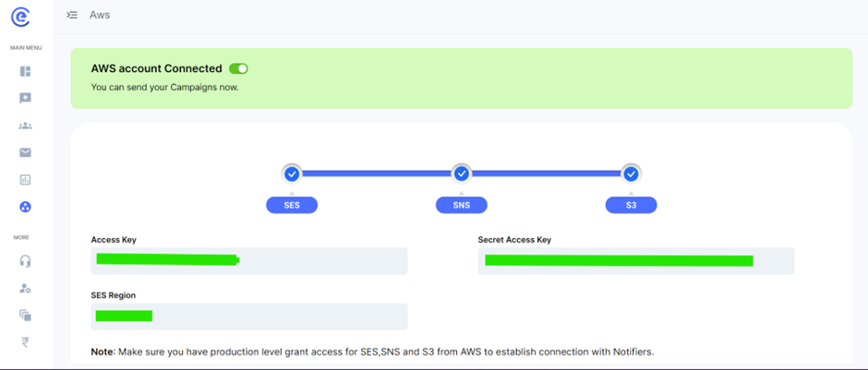Open the user settings icon
The height and width of the screenshot is (370, 868).
(25, 289)
